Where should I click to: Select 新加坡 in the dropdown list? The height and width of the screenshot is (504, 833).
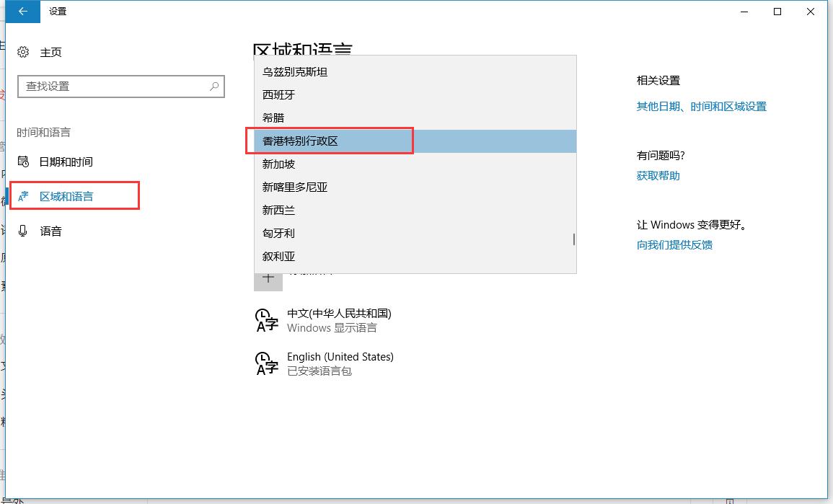pos(303,164)
